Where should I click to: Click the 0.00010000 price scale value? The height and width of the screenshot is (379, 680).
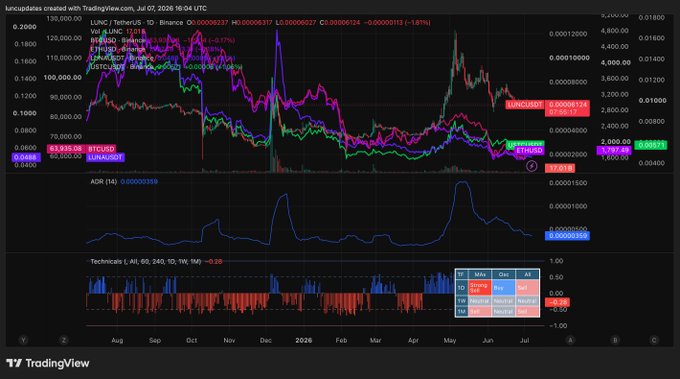pos(569,58)
